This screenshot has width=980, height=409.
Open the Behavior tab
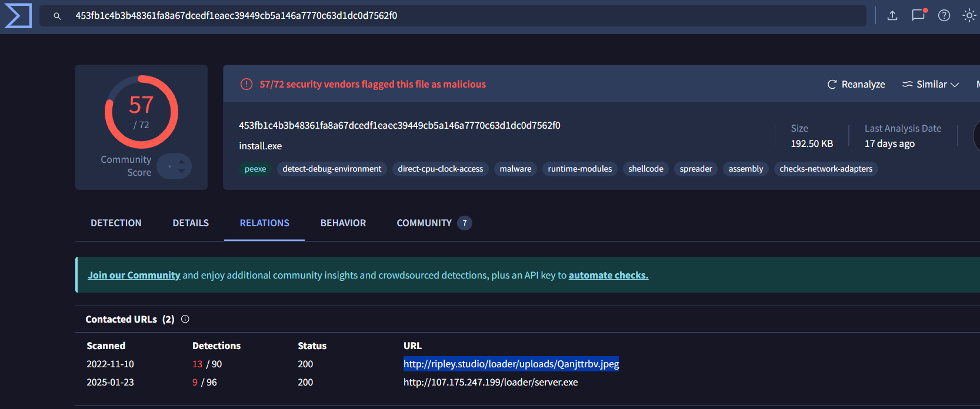tap(343, 223)
